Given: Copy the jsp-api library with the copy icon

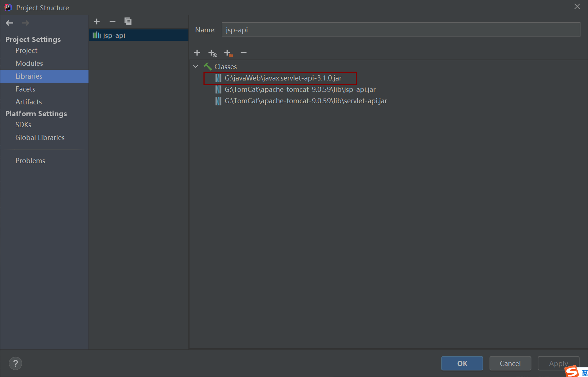Looking at the screenshot, I should coord(128,21).
